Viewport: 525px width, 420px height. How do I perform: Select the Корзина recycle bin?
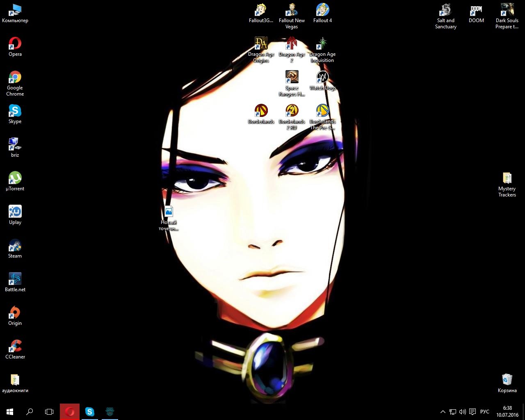tap(507, 383)
